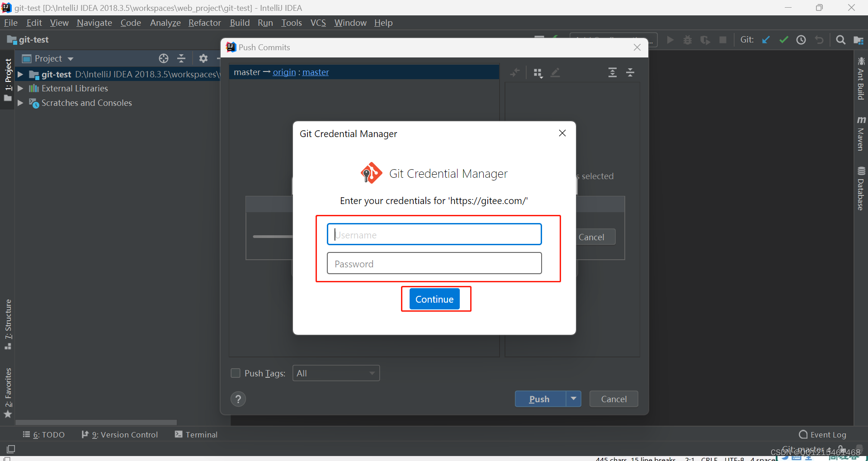Open the Analyze menu

(165, 23)
